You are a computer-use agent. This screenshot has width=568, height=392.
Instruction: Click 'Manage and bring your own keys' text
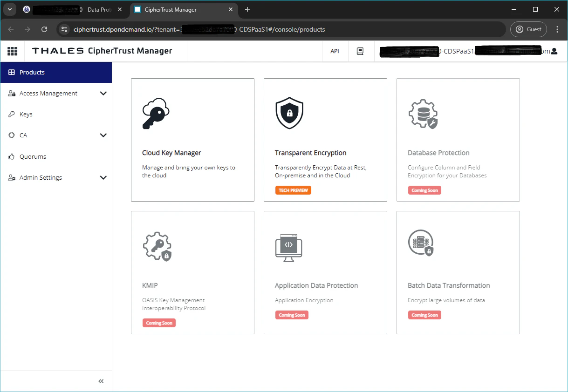point(189,171)
